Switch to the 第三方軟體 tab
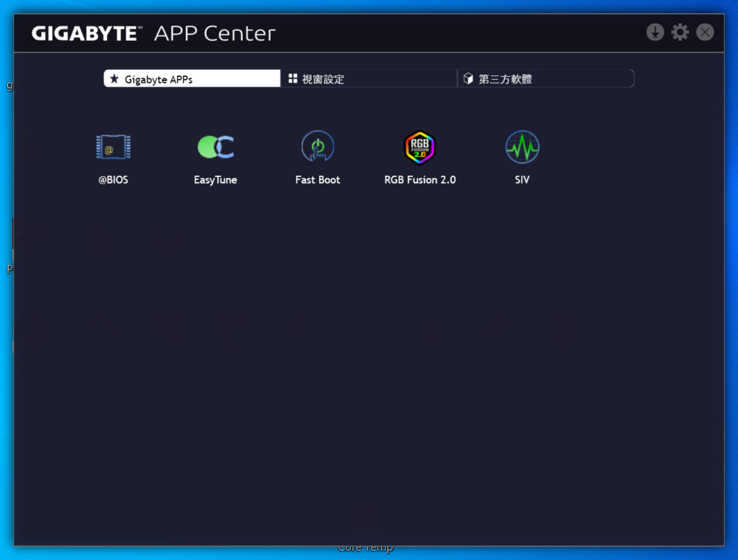The width and height of the screenshot is (738, 560). 546,79
